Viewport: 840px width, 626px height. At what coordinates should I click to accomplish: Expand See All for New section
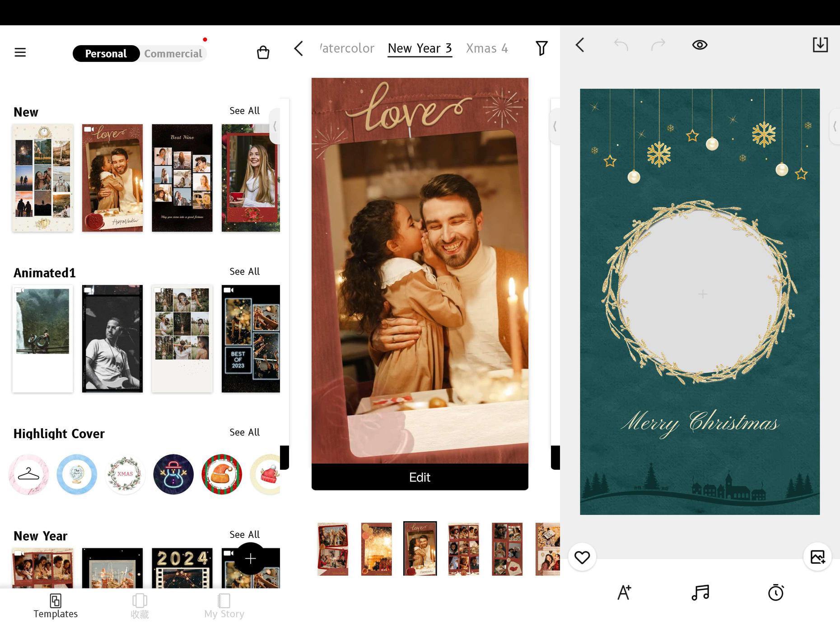244,111
